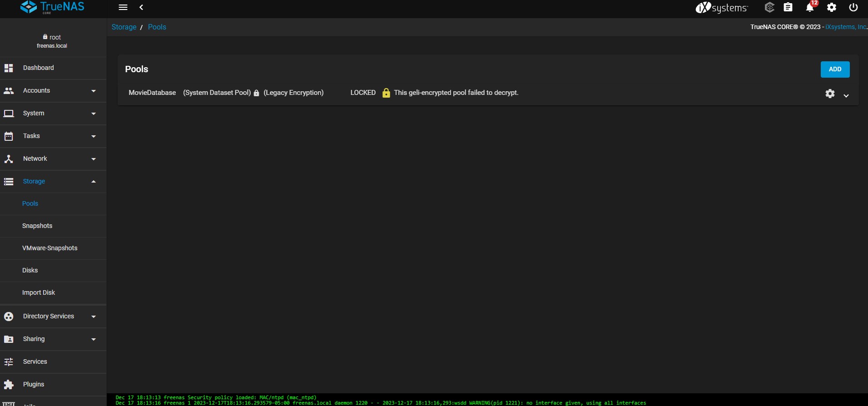Expand the Network menu arrow
Viewport: 868px width, 406px height.
click(94, 159)
